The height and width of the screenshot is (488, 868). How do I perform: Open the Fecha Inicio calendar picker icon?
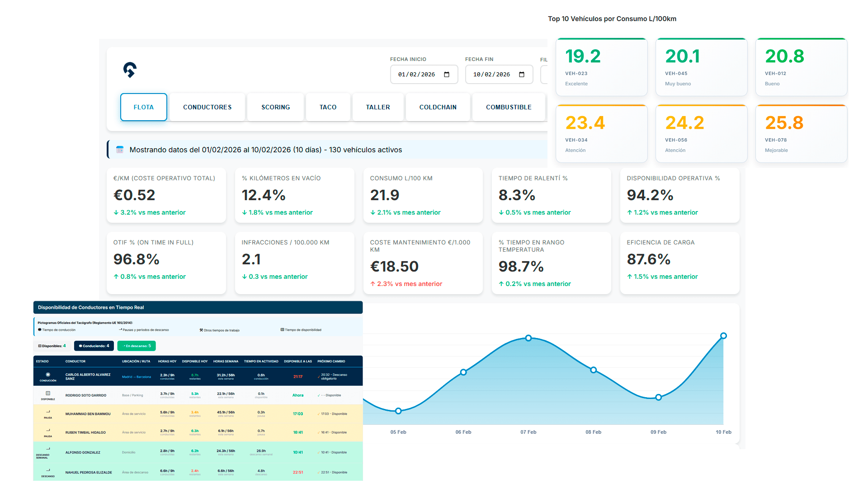tap(447, 75)
